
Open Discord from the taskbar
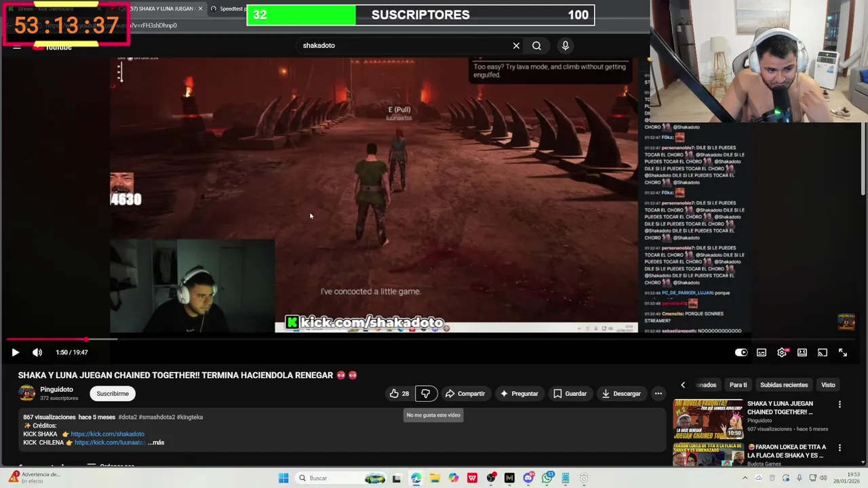coord(528,478)
